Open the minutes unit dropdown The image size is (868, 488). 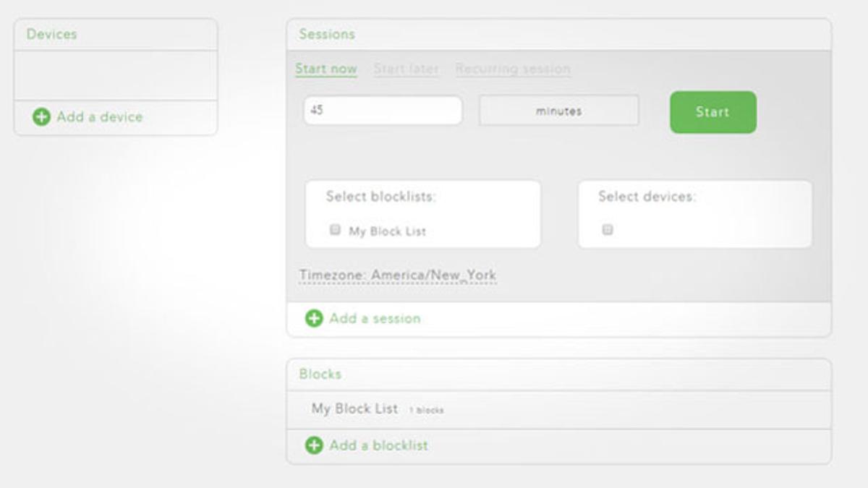pos(559,111)
